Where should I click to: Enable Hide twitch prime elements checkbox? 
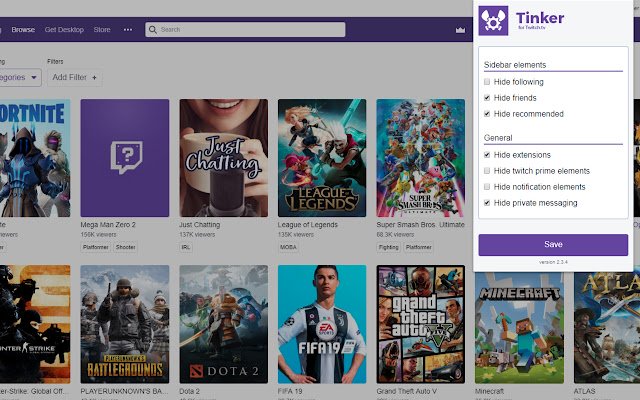pyautogui.click(x=487, y=171)
